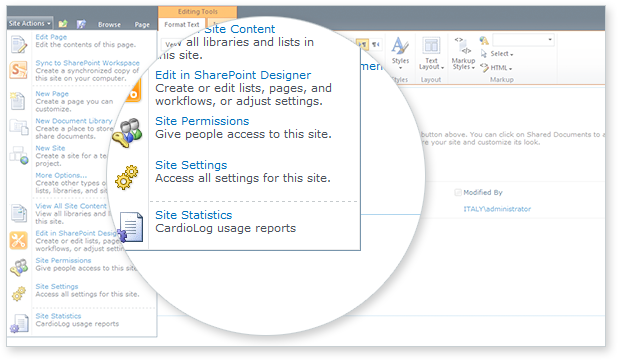Open More Options... in Site Actions
Image resolution: width=618 pixels, height=360 pixels.
click(61, 175)
